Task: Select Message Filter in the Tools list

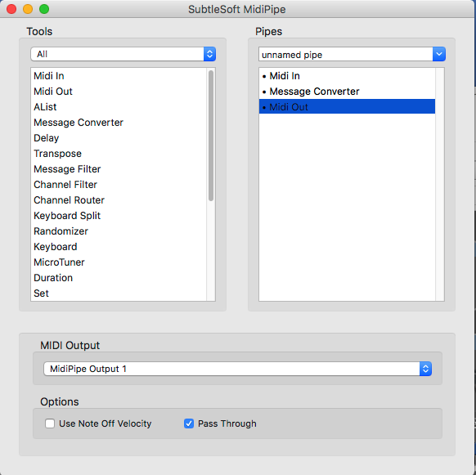Action: point(119,169)
